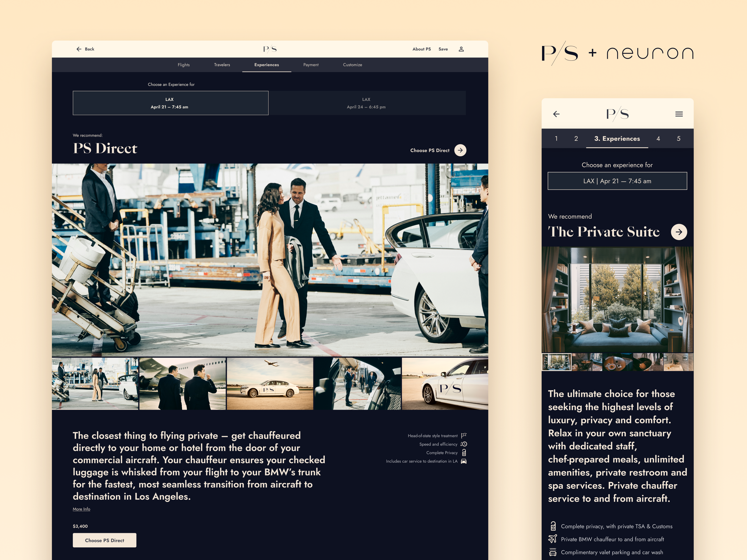Open the mobile hamburger menu
This screenshot has width=747, height=560.
679,114
